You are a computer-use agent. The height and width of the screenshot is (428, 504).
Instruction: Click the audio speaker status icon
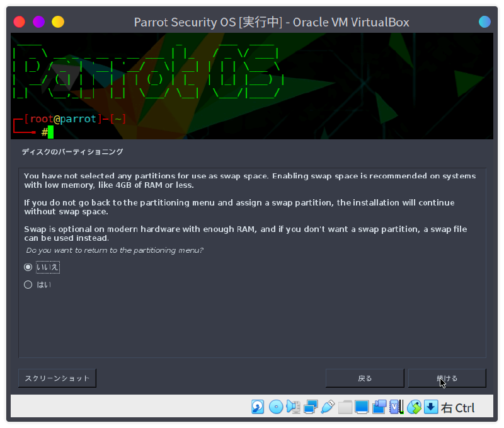click(x=293, y=407)
